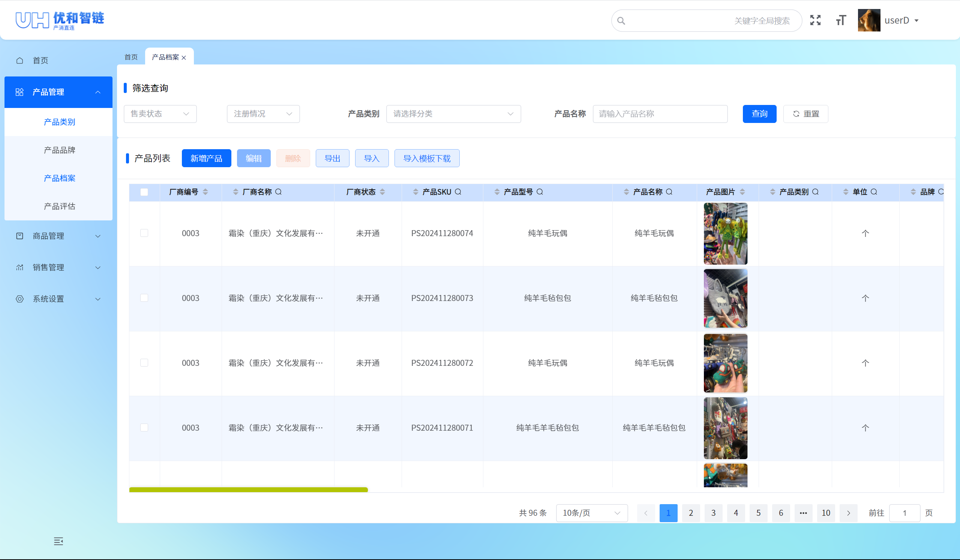Select the 系统设置 gear icon in the sidebar
The image size is (960, 560).
pyautogui.click(x=20, y=299)
